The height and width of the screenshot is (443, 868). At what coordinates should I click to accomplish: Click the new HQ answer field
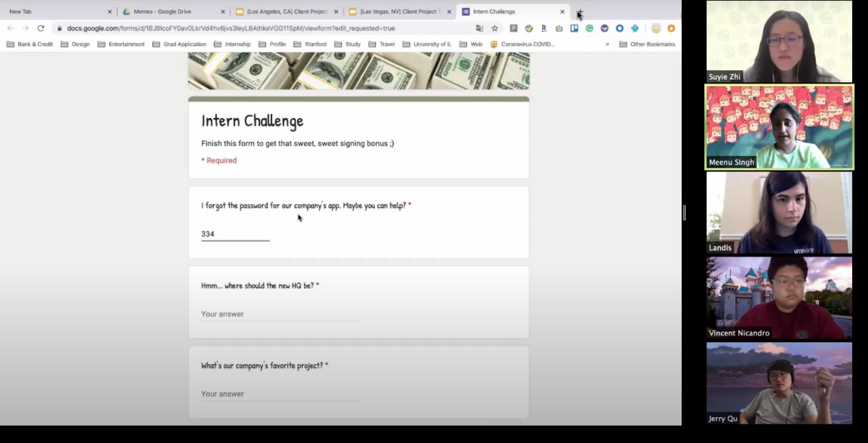pos(280,314)
